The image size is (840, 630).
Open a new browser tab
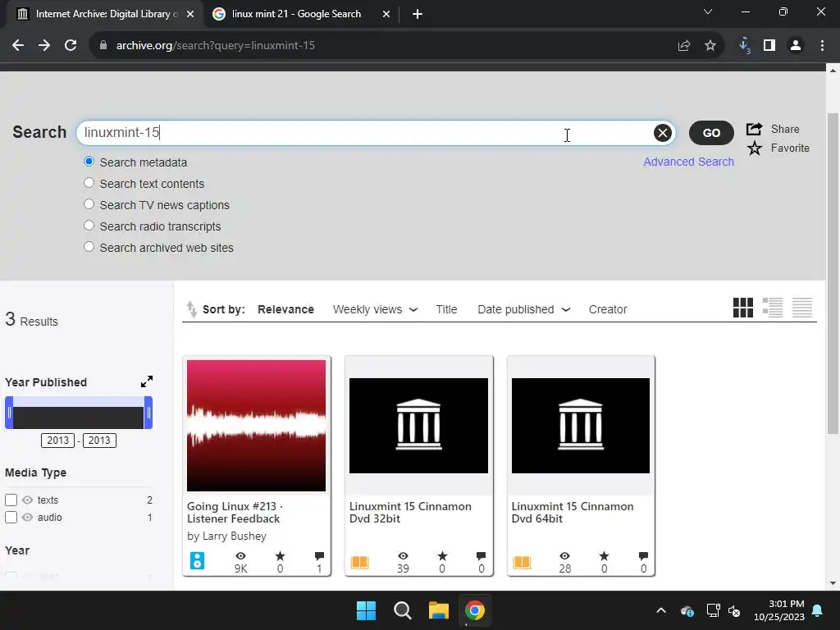pos(418,14)
